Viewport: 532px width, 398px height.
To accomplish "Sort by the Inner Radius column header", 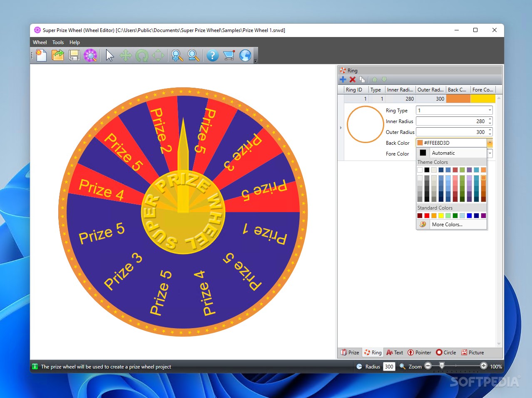I will (x=400, y=90).
